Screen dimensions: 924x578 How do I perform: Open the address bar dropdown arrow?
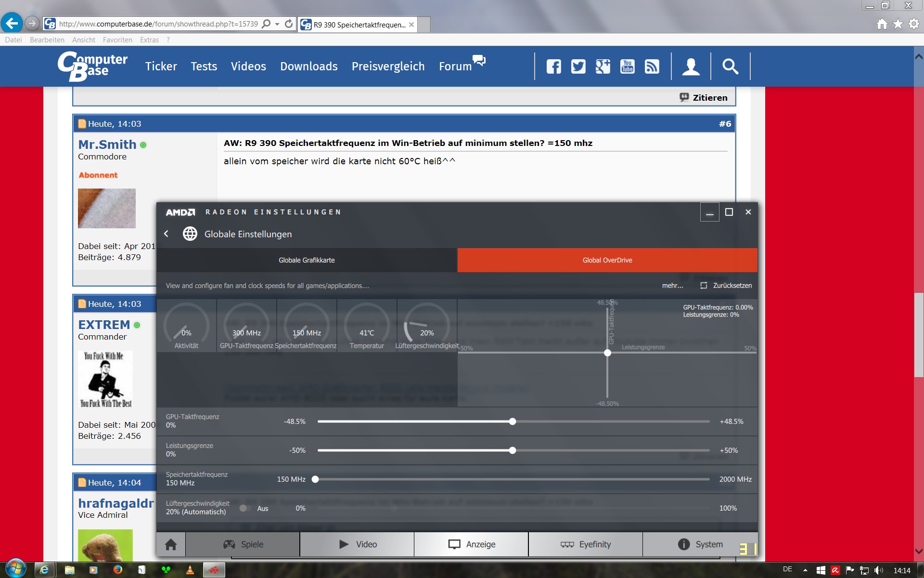277,24
